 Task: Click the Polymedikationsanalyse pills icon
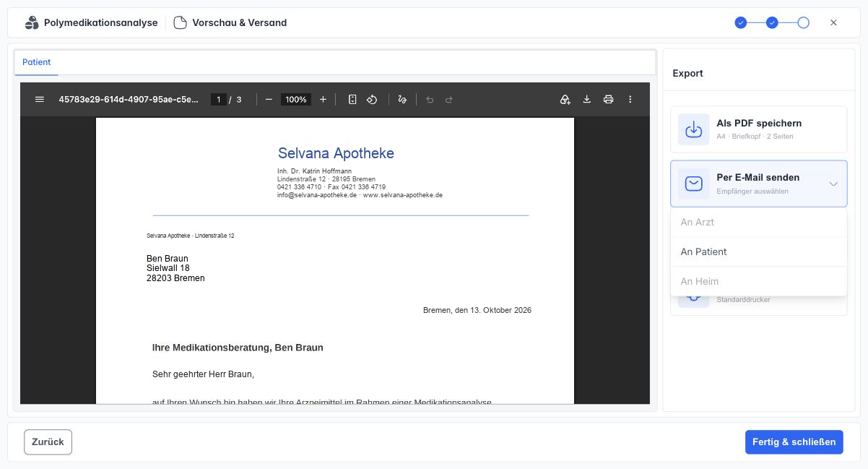point(32,22)
